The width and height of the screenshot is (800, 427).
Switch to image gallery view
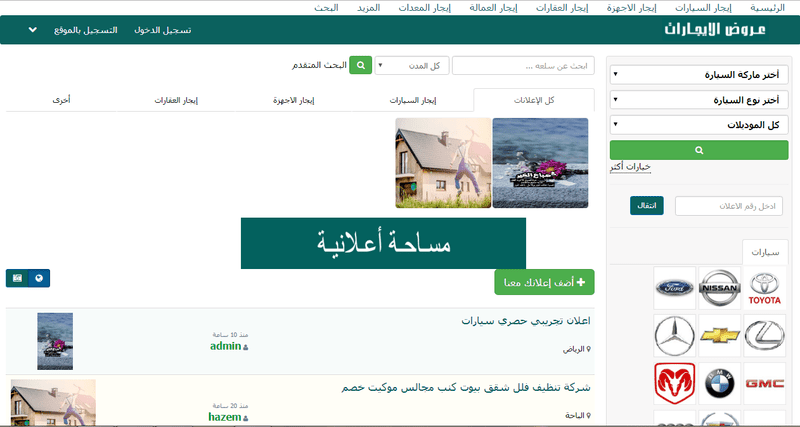pyautogui.click(x=17, y=278)
